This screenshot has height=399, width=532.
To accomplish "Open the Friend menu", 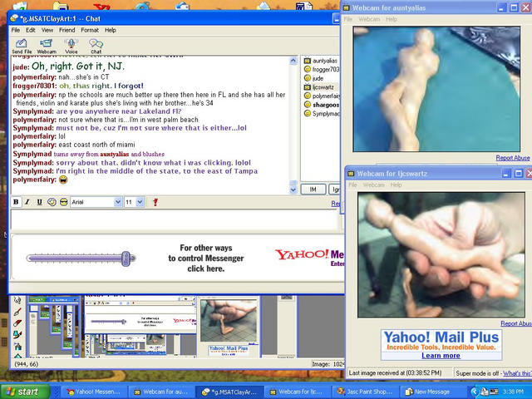I will tap(66, 30).
